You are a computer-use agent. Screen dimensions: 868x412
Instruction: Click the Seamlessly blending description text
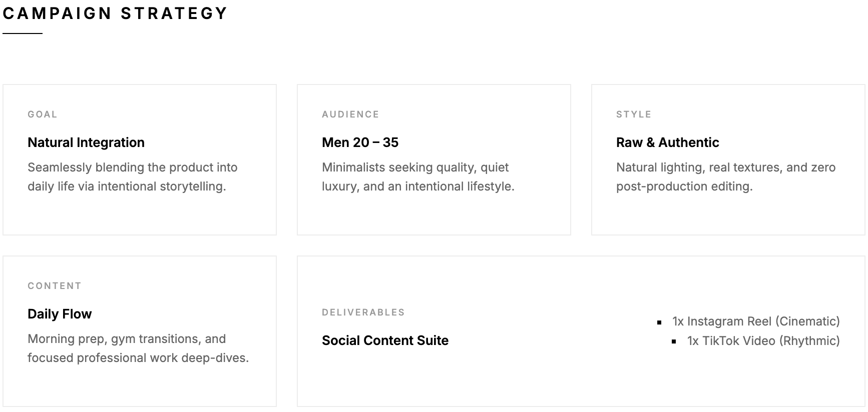point(133,176)
